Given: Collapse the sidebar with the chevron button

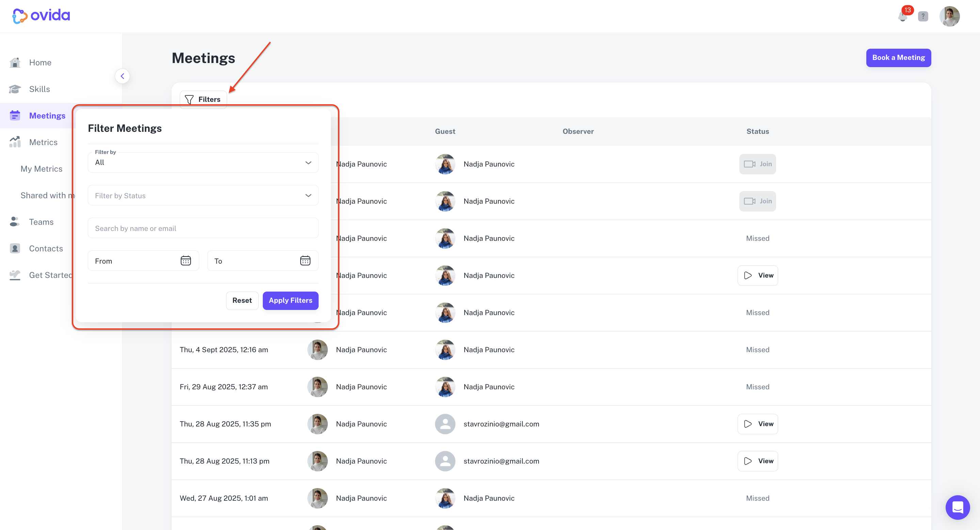Looking at the screenshot, I should coord(122,76).
